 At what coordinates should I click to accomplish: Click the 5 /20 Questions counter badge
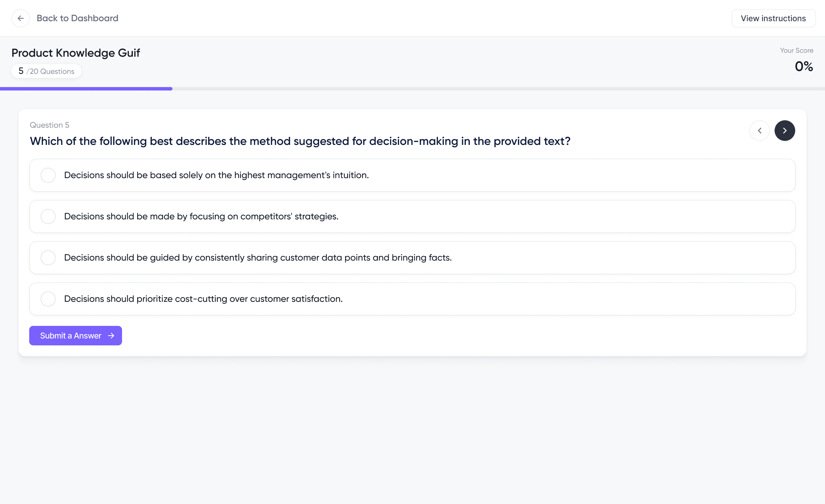[x=46, y=71]
